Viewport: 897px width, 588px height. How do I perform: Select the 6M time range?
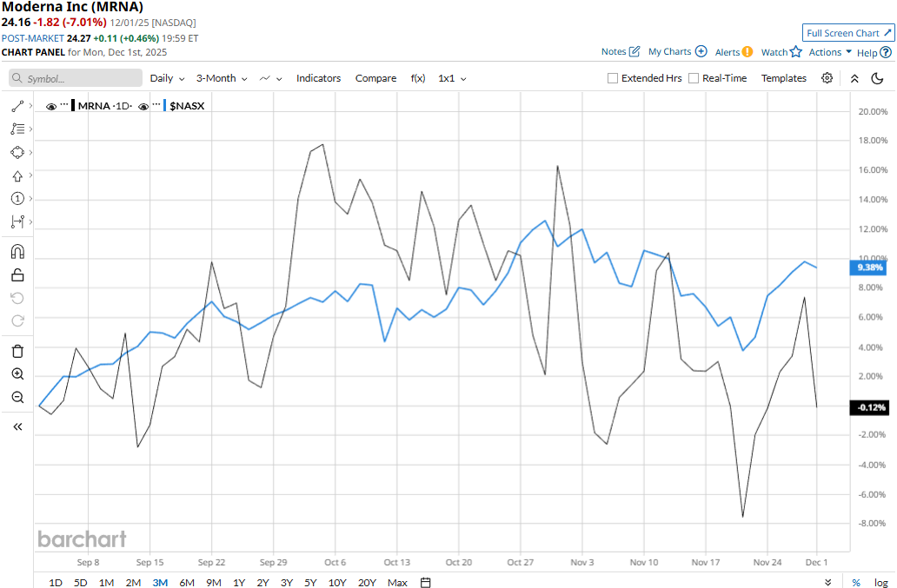pos(187,582)
